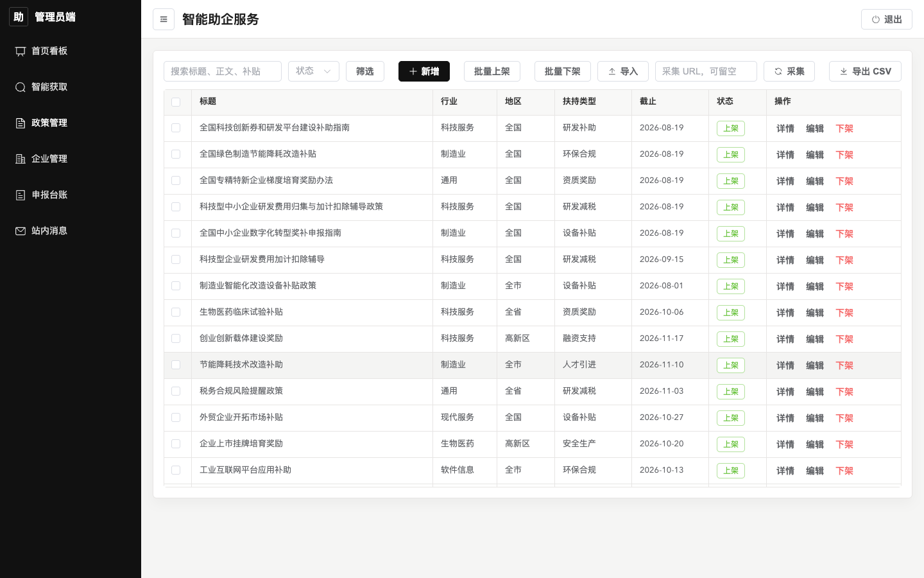Open 详情 for 全国科技创新券和研发平台建设补助指南
Viewport: 924px width, 578px height.
[785, 128]
